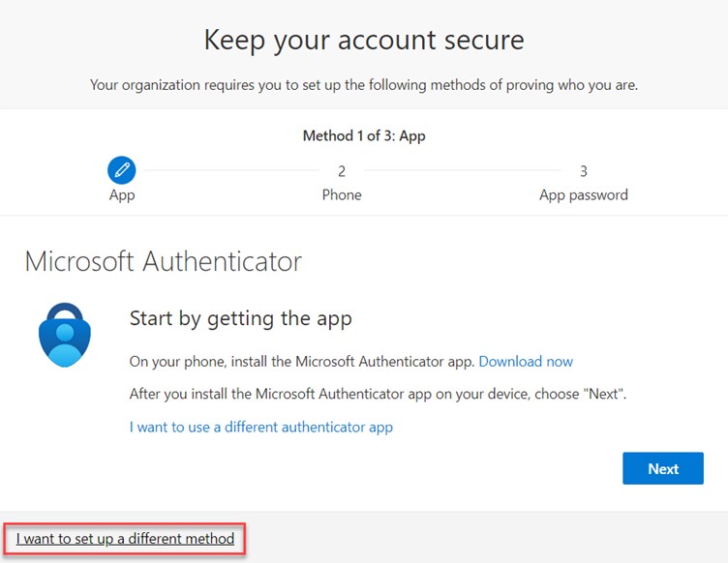The height and width of the screenshot is (563, 728).
Task: Open the Download now link
Action: coord(526,361)
